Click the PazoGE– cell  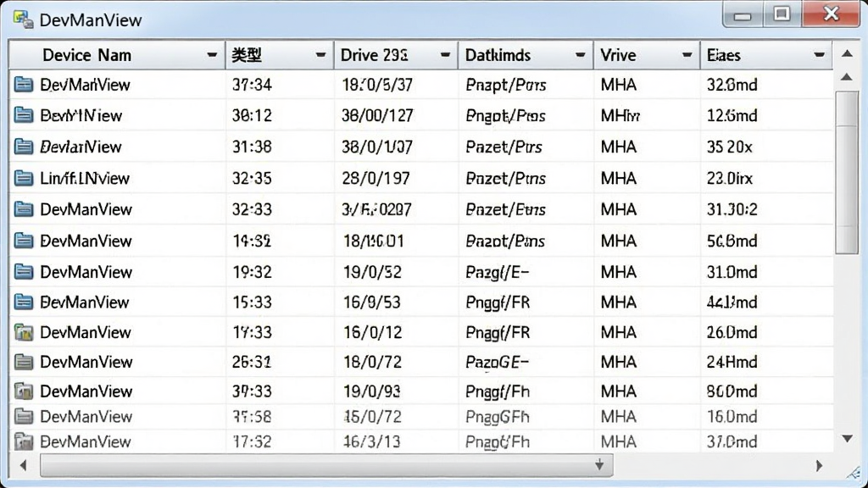click(x=497, y=362)
